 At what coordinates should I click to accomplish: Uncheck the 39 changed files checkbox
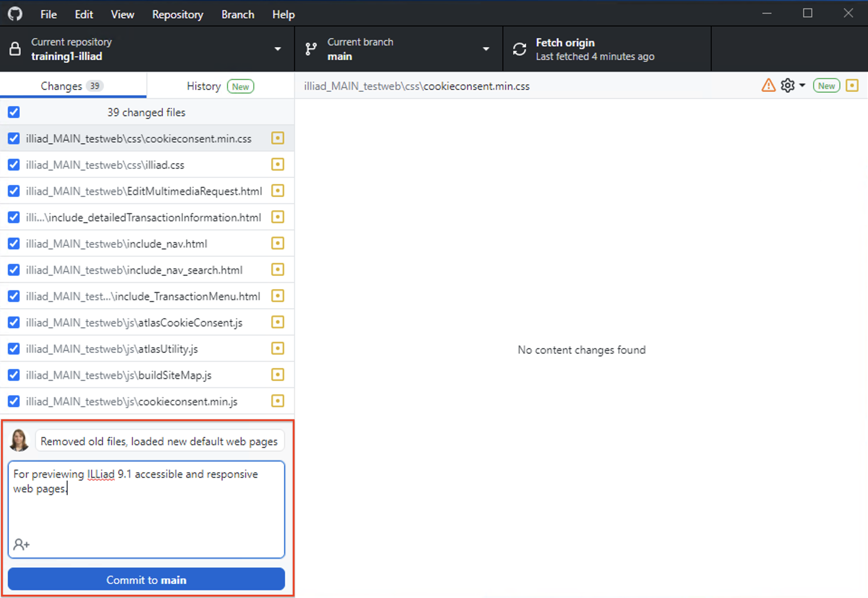(x=14, y=112)
